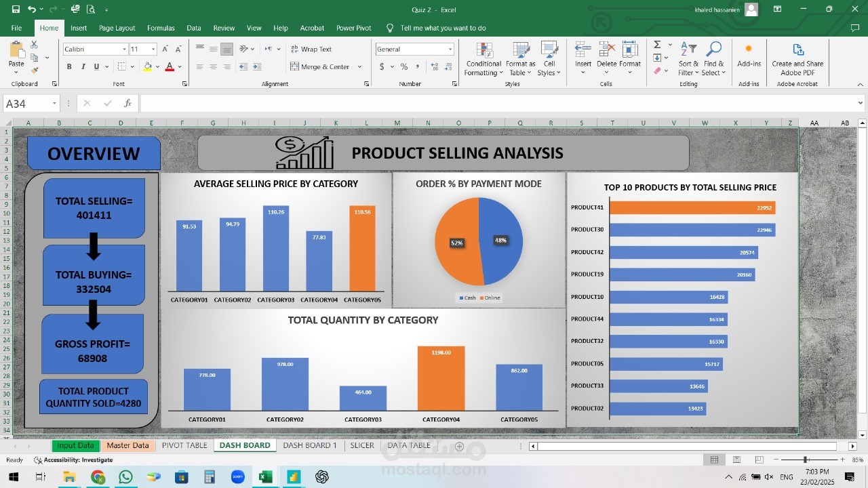The image size is (868, 488).
Task: Click the Undo arrow in title bar
Action: click(32, 9)
